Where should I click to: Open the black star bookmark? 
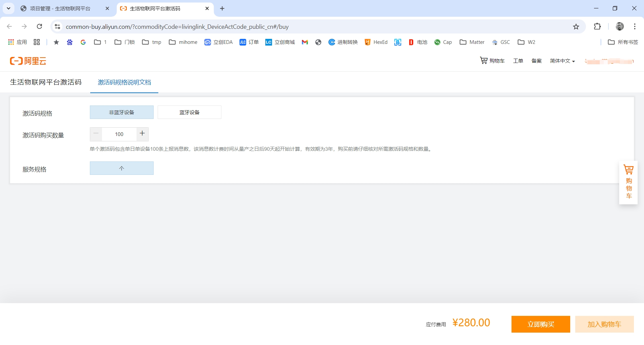pos(56,42)
